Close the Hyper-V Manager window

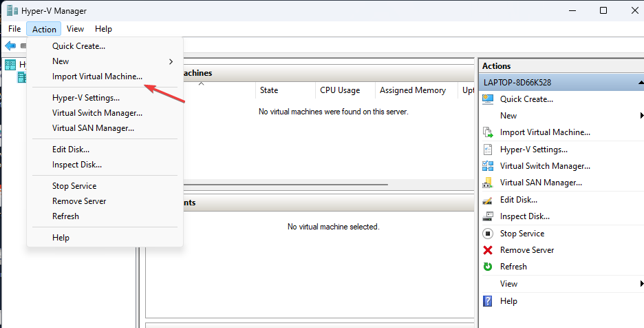(x=634, y=10)
